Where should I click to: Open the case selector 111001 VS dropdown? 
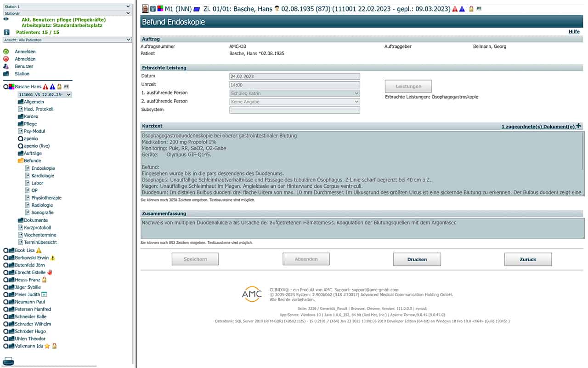[45, 94]
